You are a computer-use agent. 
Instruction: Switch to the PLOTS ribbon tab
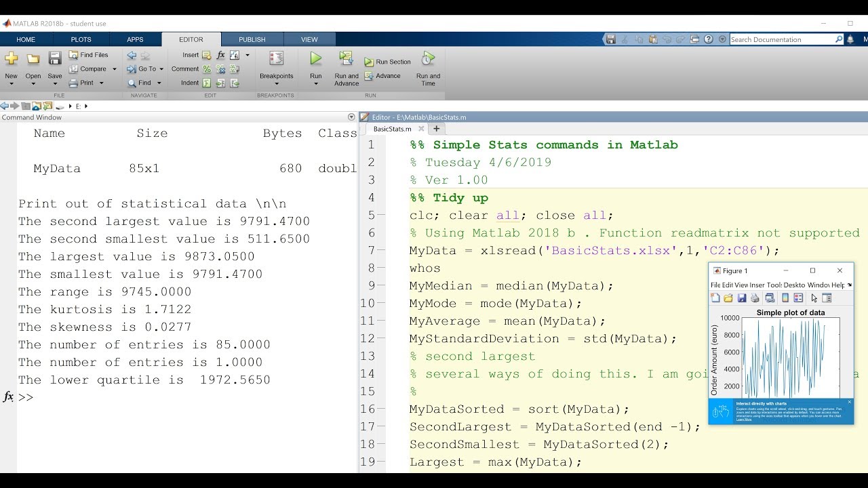coord(81,39)
